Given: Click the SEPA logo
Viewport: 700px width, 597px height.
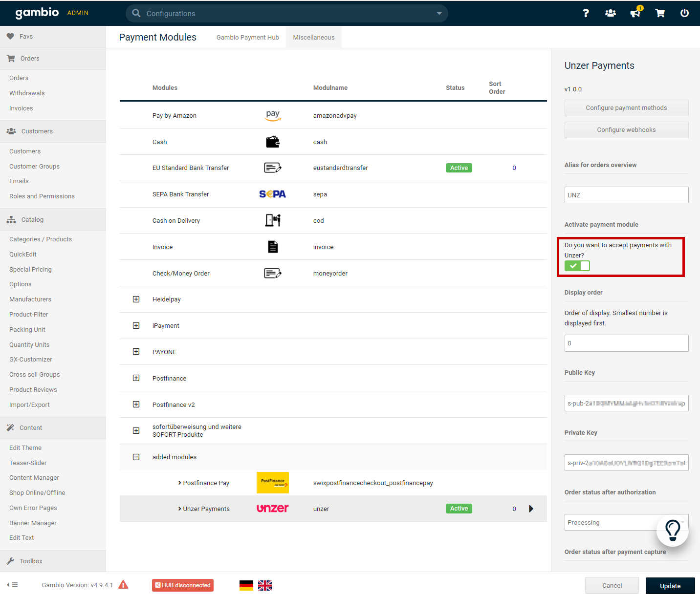Looking at the screenshot, I should (x=273, y=194).
